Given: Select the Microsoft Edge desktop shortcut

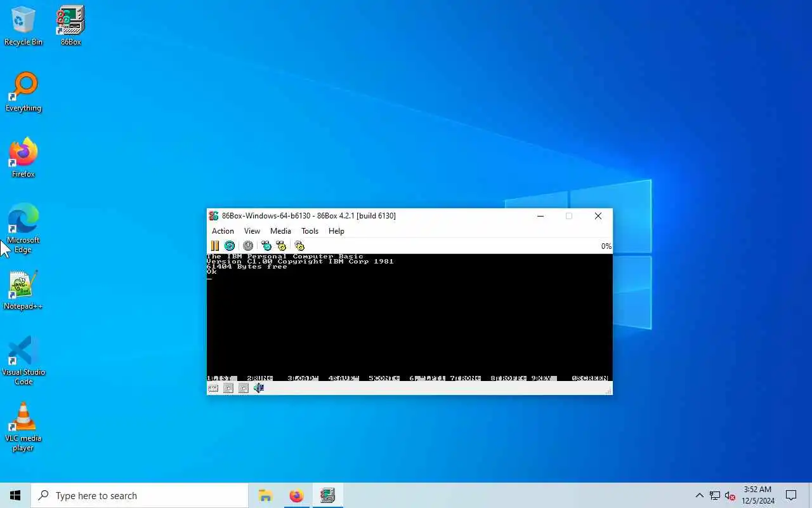Looking at the screenshot, I should 23,229.
